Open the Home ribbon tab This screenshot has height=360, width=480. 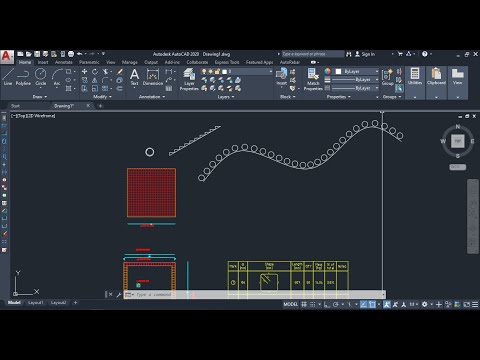[25, 62]
